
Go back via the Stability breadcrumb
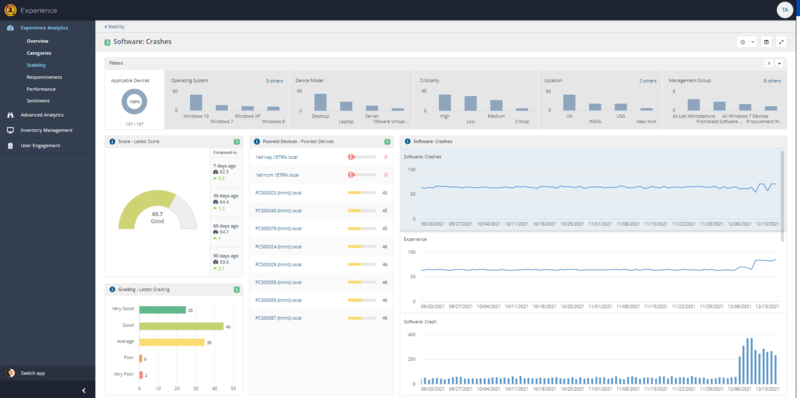point(114,27)
